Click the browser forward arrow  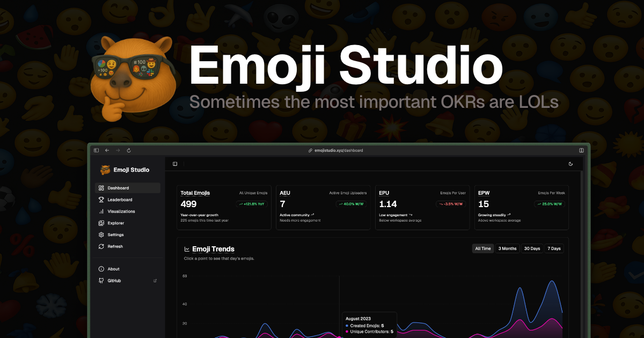pyautogui.click(x=118, y=150)
